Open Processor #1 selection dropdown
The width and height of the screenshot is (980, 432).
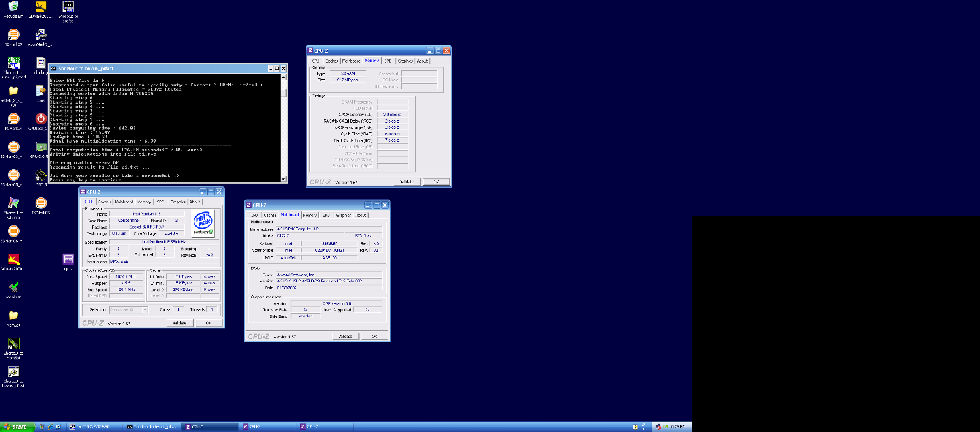pos(129,310)
